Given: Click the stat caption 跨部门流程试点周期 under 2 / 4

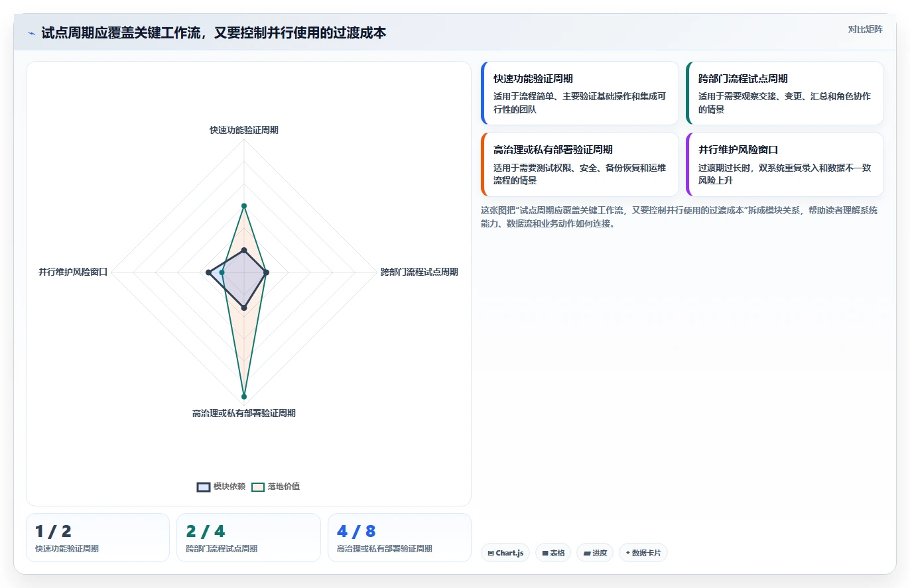Looking at the screenshot, I should 222,549.
